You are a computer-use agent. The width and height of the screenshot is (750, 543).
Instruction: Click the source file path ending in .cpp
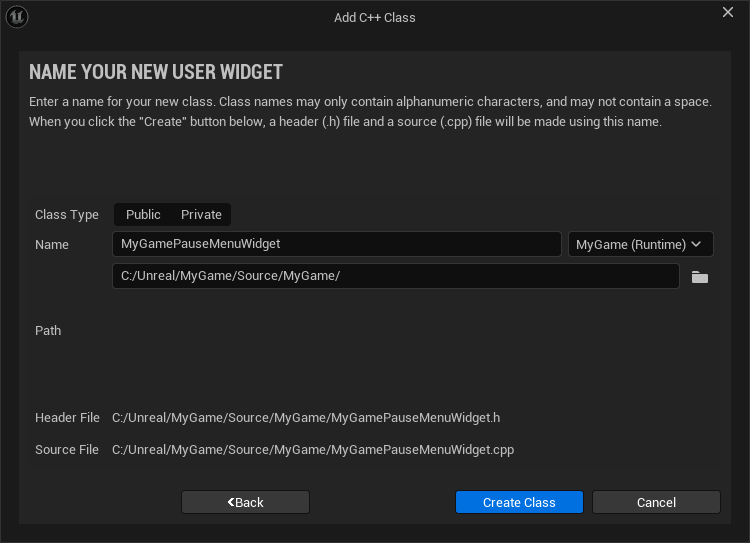(x=313, y=450)
